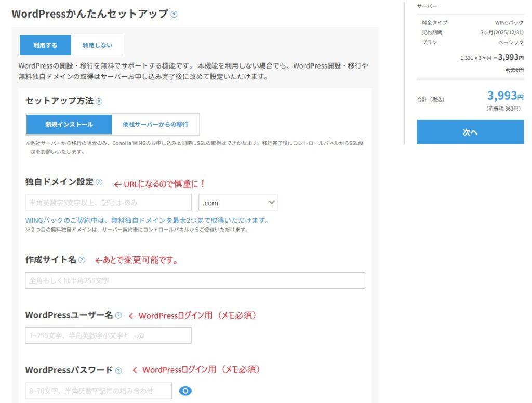
Task: Focus the custom domain name input
Action: [108, 203]
